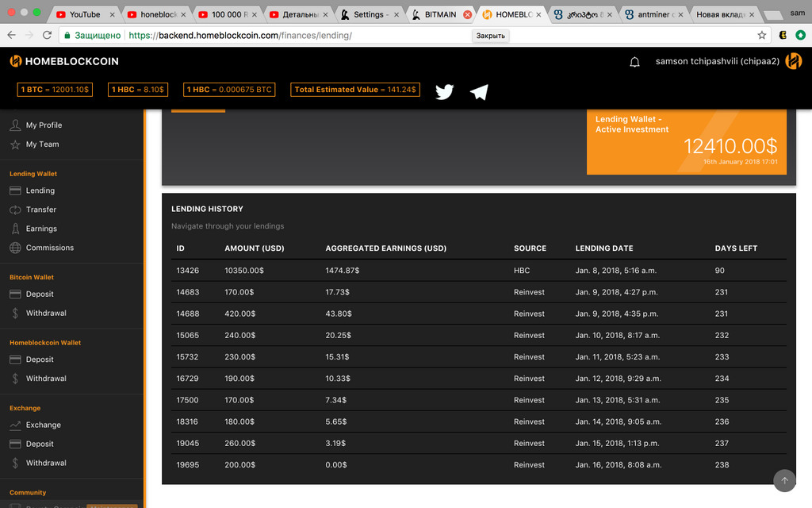
Task: Open Lending under Lending Wallet
Action: pos(40,190)
